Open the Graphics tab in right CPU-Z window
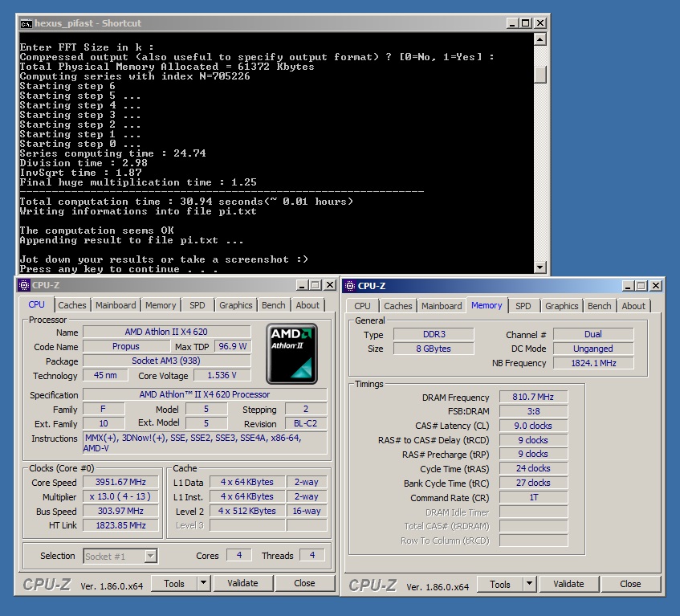Screen dimensions: 680x616 point(562,306)
